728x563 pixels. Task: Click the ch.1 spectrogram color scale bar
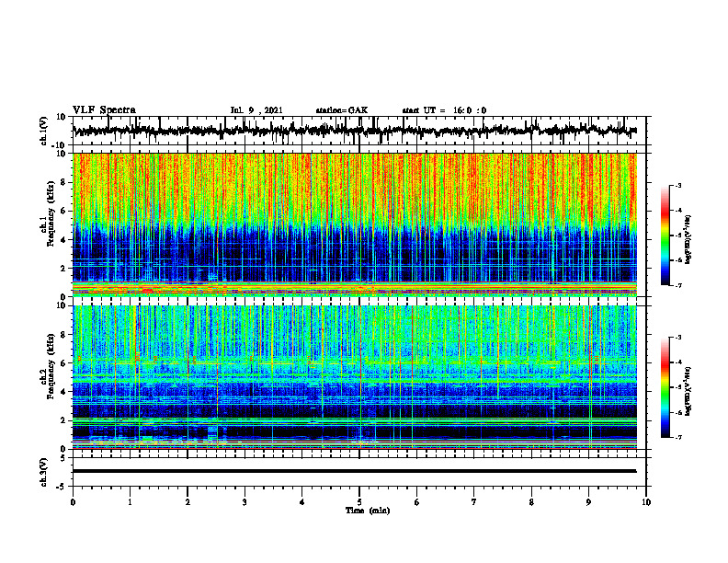pyautogui.click(x=665, y=236)
